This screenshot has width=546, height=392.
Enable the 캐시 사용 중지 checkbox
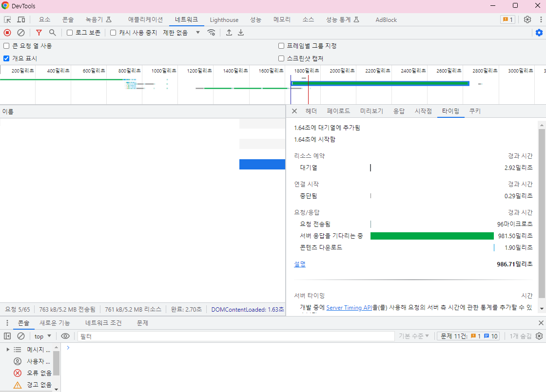click(x=113, y=33)
